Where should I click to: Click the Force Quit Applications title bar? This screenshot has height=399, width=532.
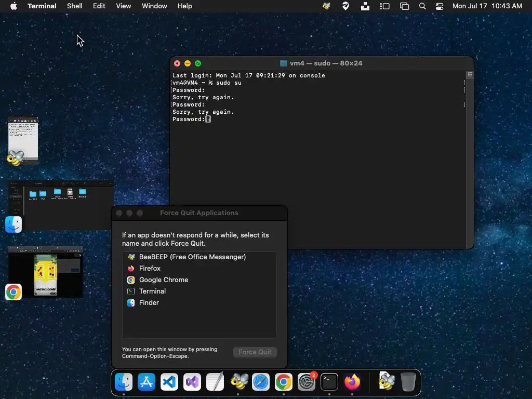(x=199, y=213)
